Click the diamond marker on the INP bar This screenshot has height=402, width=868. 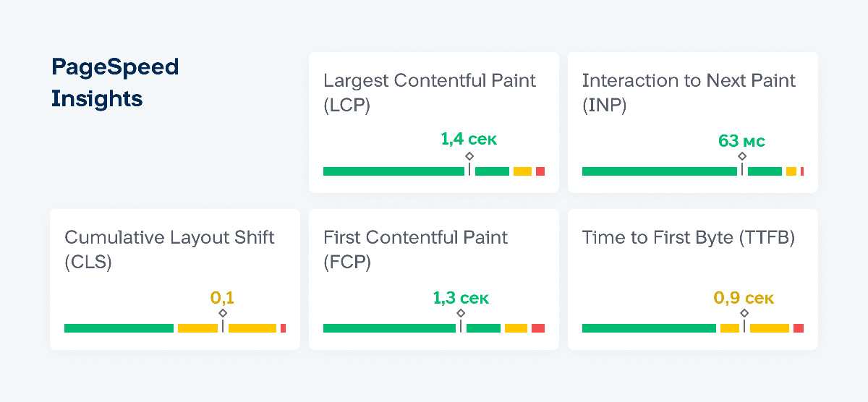coord(742,156)
